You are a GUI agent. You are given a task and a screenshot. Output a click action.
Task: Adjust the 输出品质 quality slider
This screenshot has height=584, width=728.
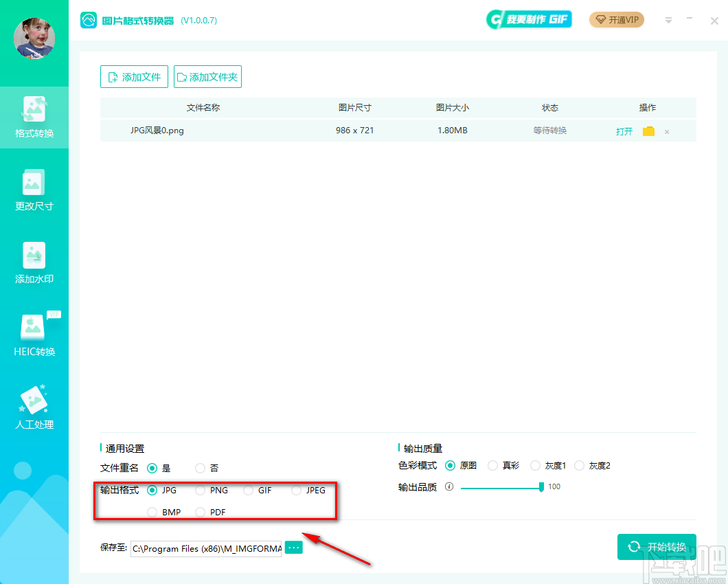coord(542,486)
